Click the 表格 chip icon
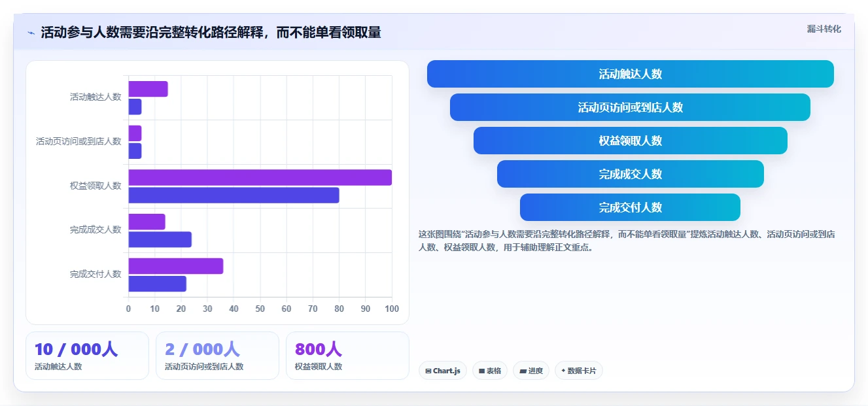 (x=481, y=371)
